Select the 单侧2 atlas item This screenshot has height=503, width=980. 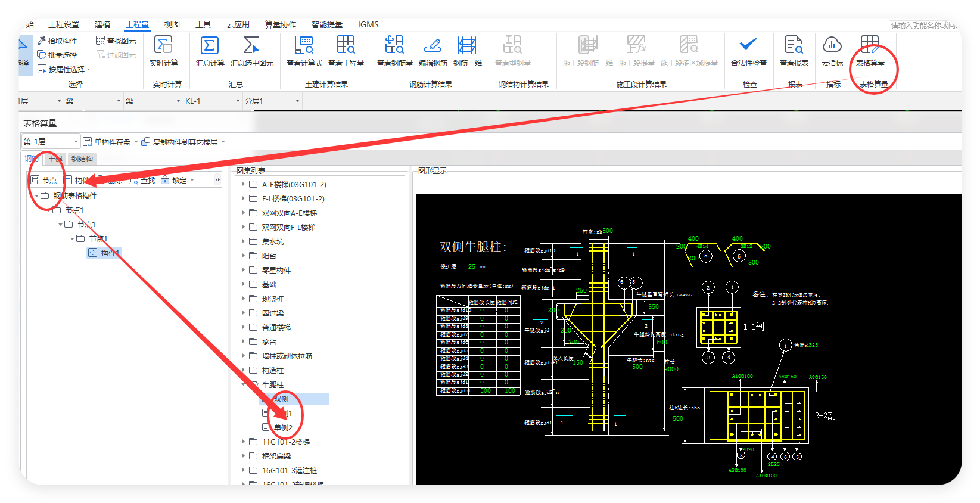point(278,427)
